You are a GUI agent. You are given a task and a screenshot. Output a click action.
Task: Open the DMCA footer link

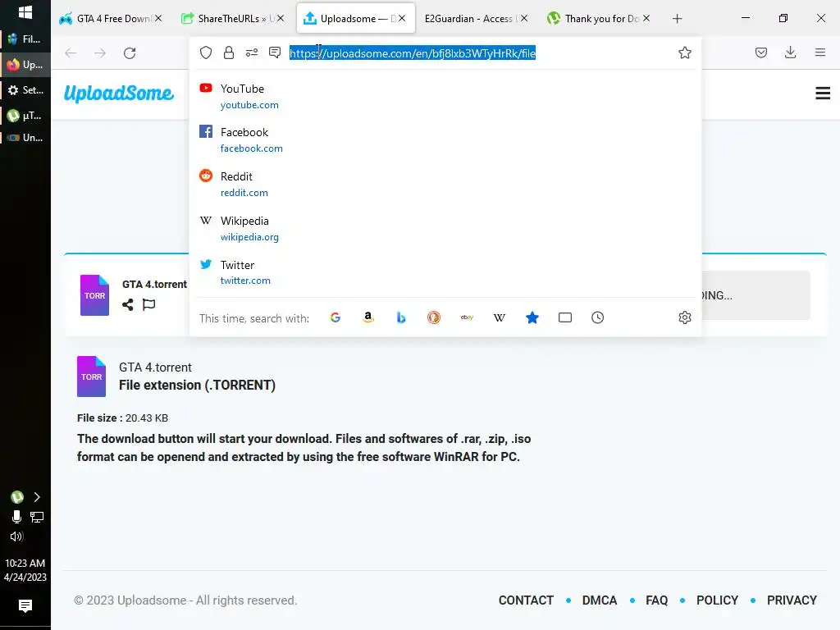pyautogui.click(x=600, y=600)
